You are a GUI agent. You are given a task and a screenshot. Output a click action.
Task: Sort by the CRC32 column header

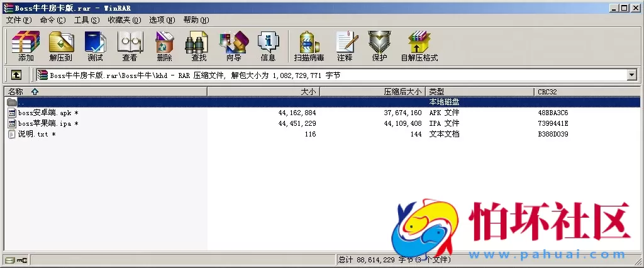point(587,92)
